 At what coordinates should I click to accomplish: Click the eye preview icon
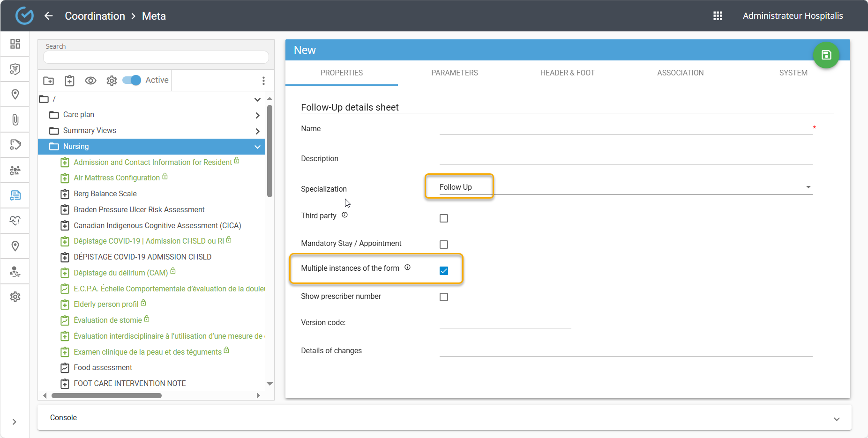[90, 81]
